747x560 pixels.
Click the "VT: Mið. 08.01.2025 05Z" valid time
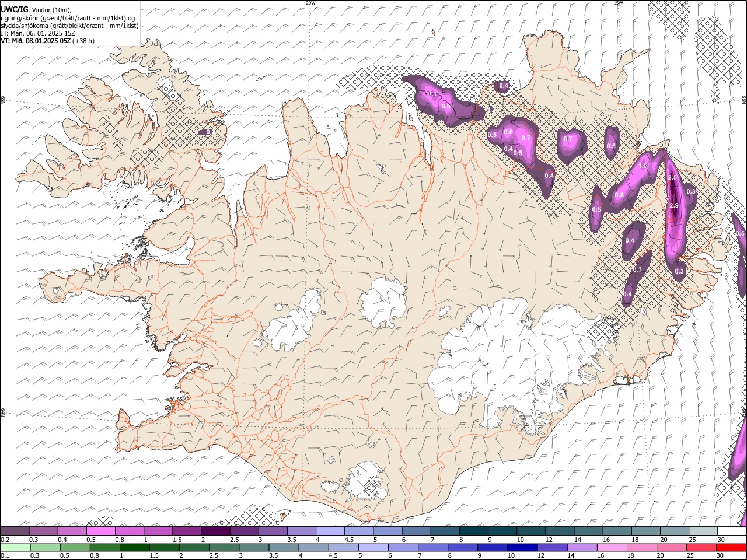coord(36,41)
